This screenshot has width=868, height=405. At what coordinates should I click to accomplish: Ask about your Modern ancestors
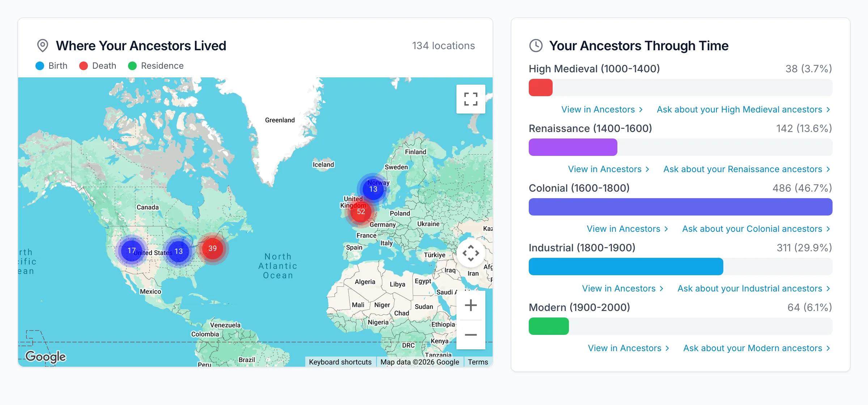click(757, 348)
